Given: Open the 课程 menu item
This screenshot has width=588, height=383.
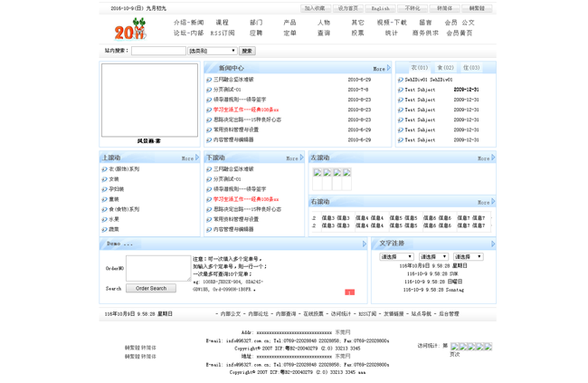Looking at the screenshot, I should [222, 23].
